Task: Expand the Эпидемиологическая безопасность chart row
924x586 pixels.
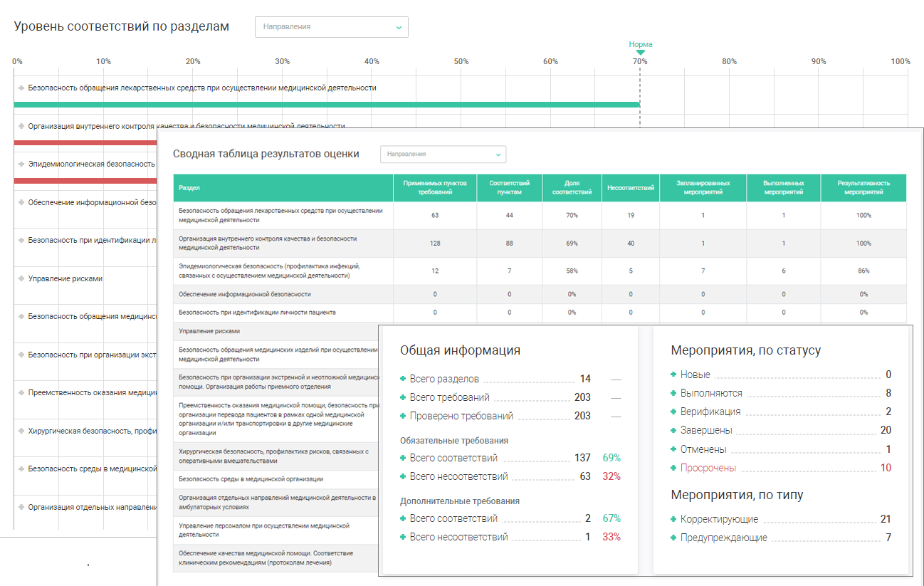Action: coord(21,164)
